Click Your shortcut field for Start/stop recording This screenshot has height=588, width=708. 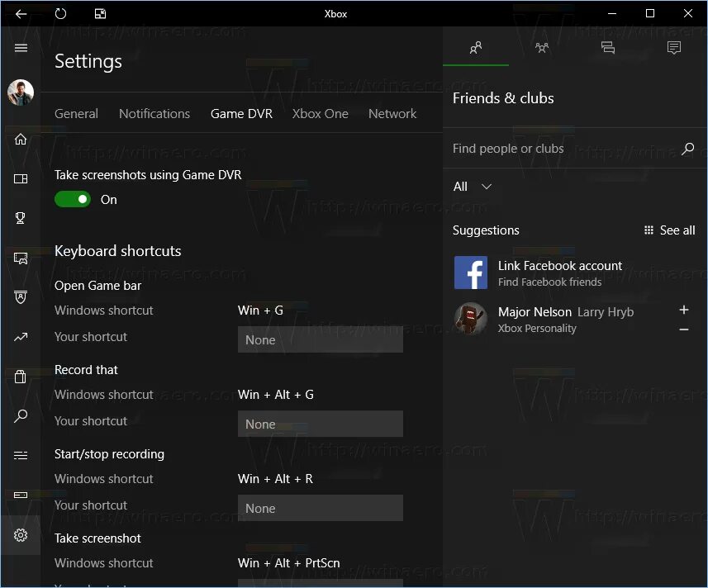pos(321,508)
